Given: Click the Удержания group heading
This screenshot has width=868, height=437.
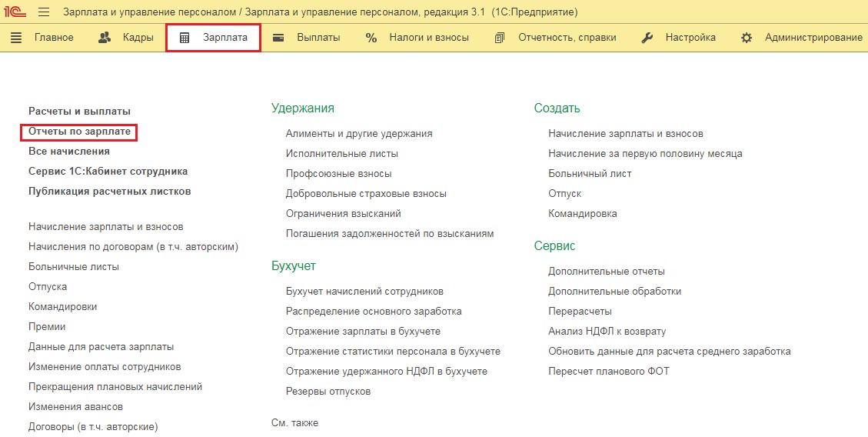Looking at the screenshot, I should [x=303, y=108].
